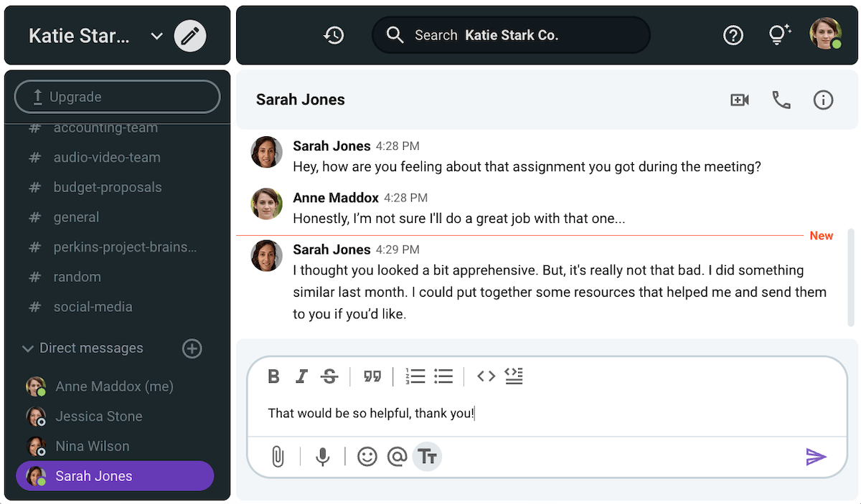Open conversation info icon
The height and width of the screenshot is (504, 861).
coord(823,100)
